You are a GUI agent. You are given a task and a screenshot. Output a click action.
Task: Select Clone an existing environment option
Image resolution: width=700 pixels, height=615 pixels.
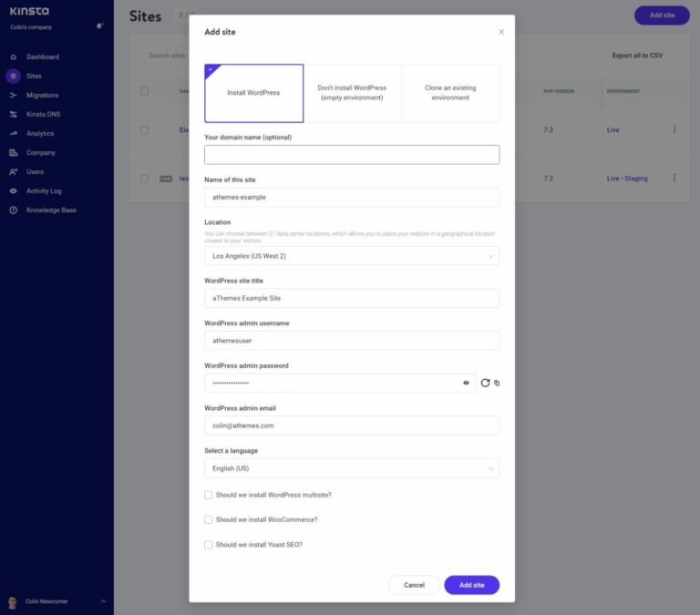(450, 93)
